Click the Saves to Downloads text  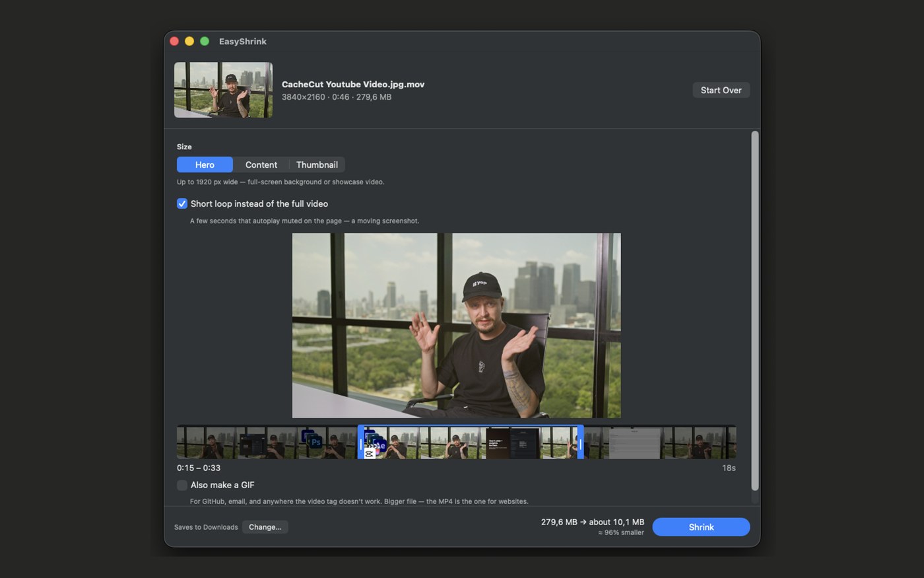206,527
